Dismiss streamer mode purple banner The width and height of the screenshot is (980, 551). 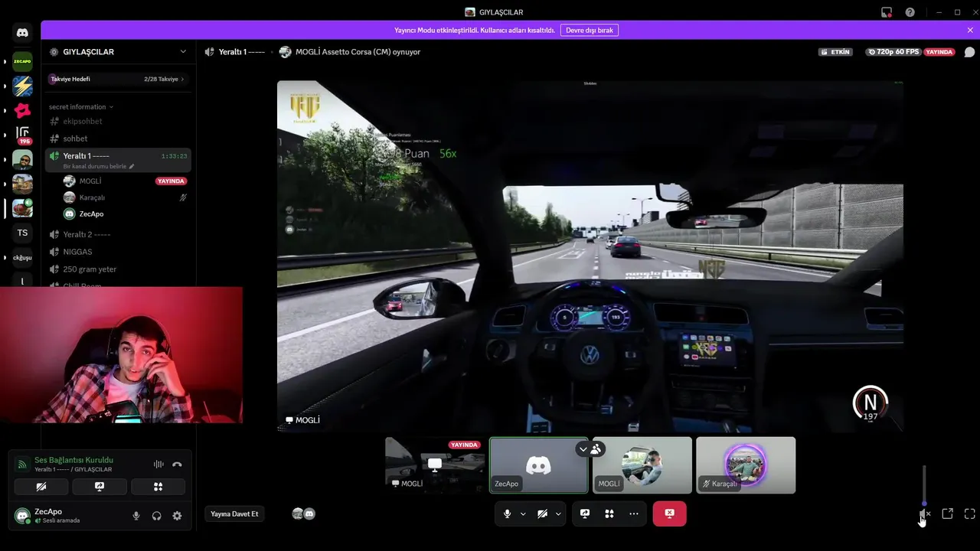tap(970, 30)
